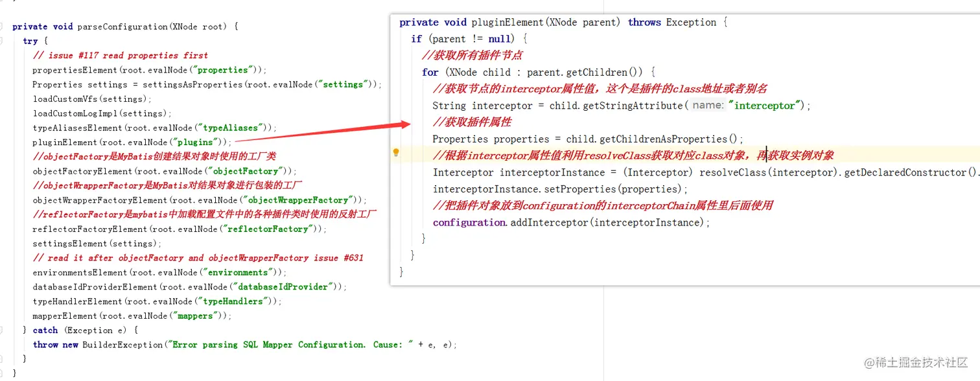Screen dimensions: 980x381
Task: Click the objectWrapperFactoryElement call line
Action: tap(200, 200)
